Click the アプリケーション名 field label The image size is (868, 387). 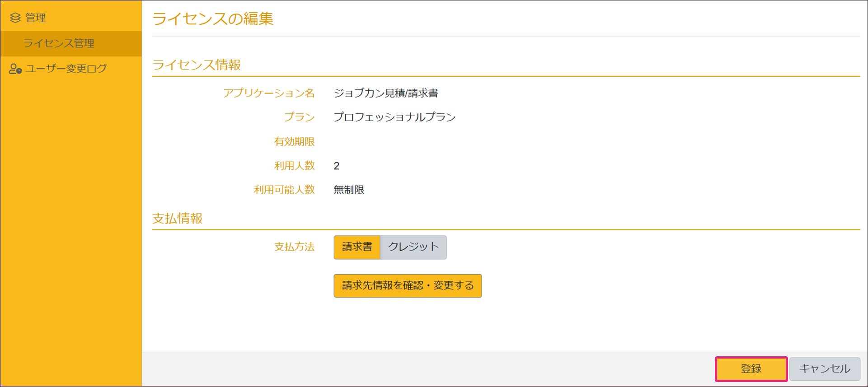click(x=269, y=93)
